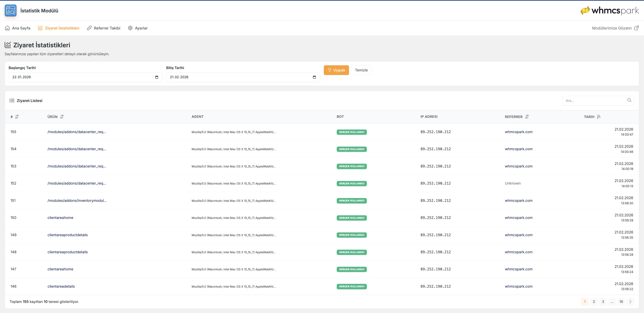Click the İstatistik Modülü logo icon
This screenshot has width=644, height=313.
(10, 10)
